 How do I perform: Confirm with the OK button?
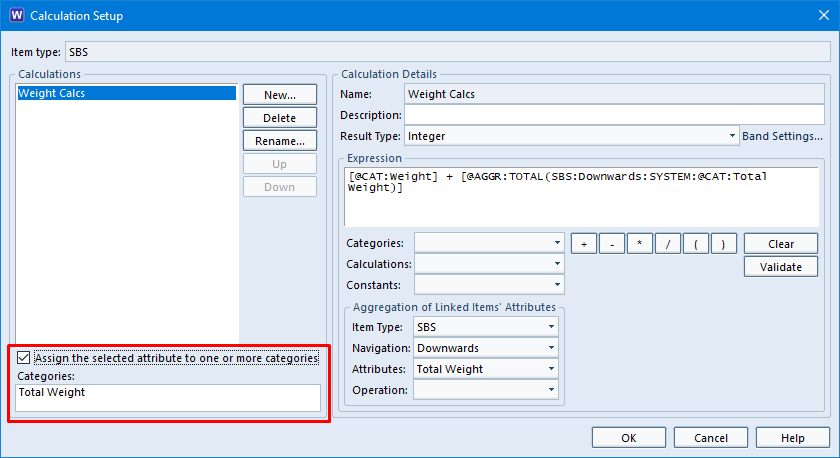click(x=629, y=438)
